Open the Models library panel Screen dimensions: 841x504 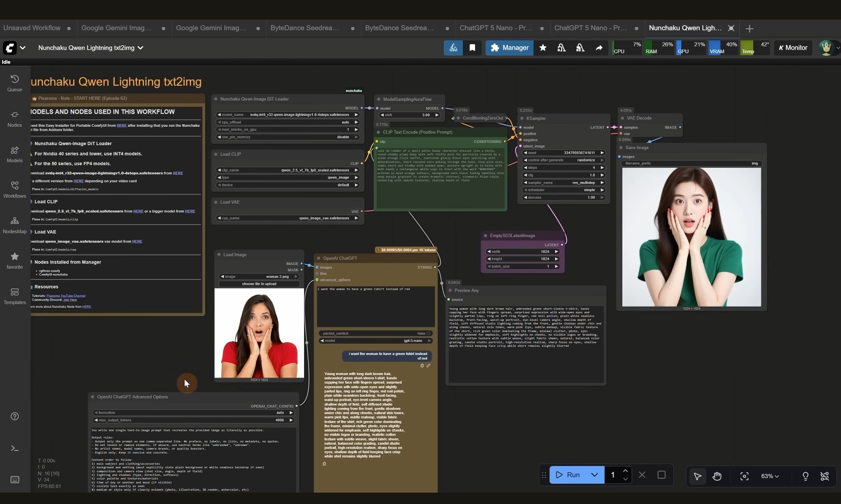click(14, 154)
